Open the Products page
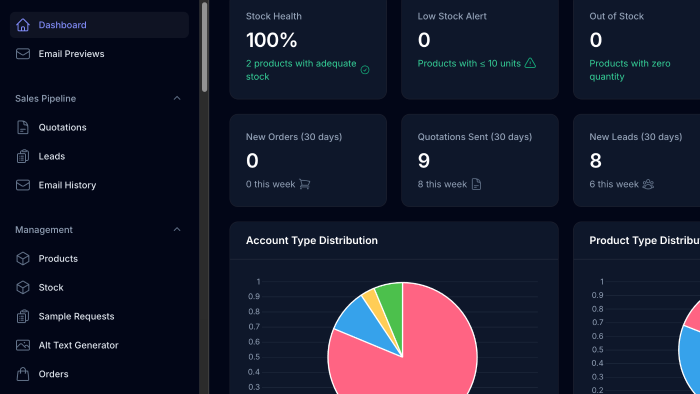This screenshot has width=700, height=394. click(99, 258)
